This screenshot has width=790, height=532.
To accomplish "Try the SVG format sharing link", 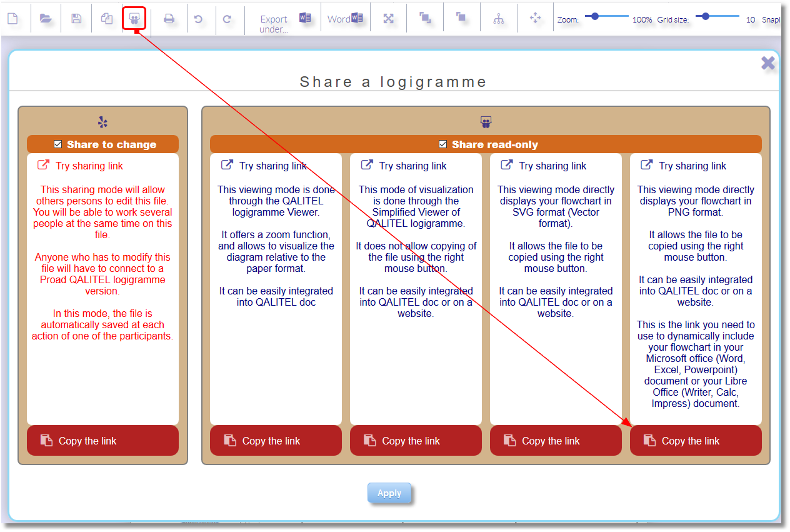I will tap(556, 166).
